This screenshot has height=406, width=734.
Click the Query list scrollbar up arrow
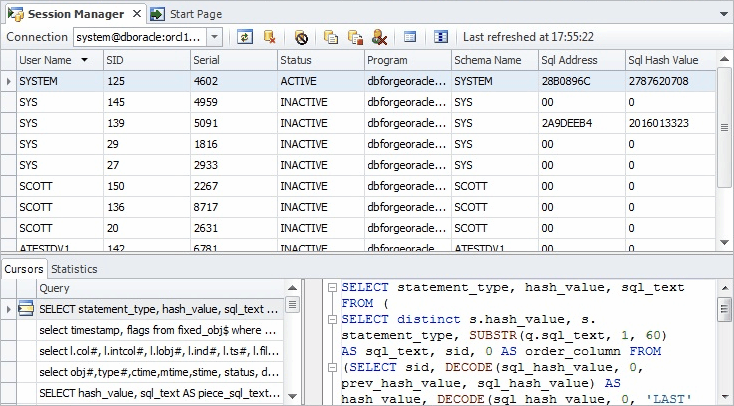pyautogui.click(x=292, y=288)
